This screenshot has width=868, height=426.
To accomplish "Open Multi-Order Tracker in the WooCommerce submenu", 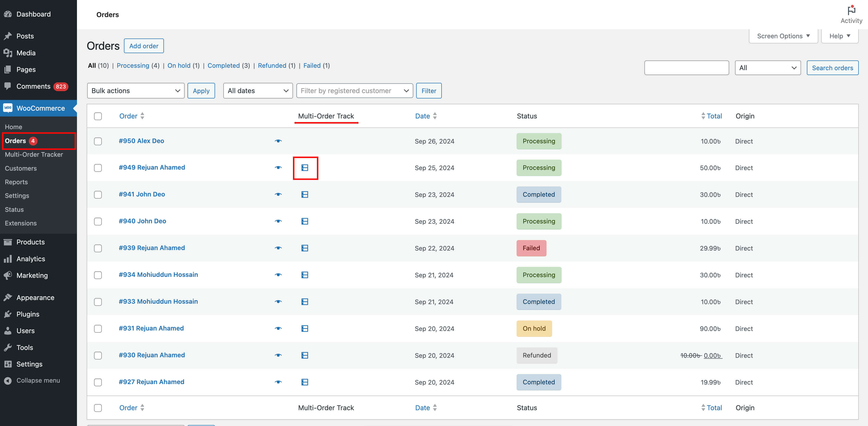I will tap(34, 155).
